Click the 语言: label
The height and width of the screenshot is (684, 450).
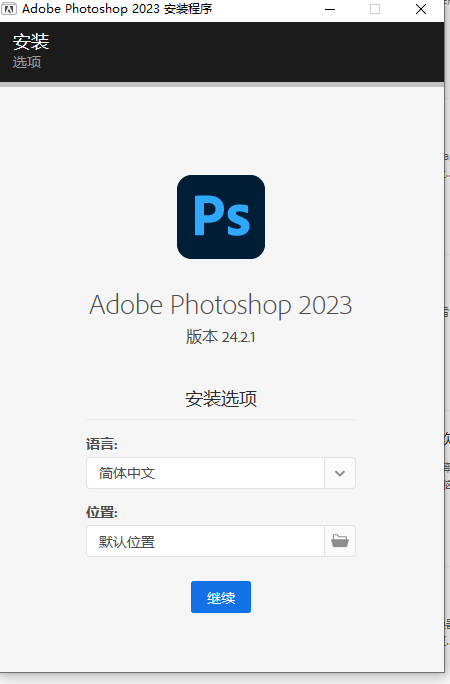pyautogui.click(x=102, y=444)
